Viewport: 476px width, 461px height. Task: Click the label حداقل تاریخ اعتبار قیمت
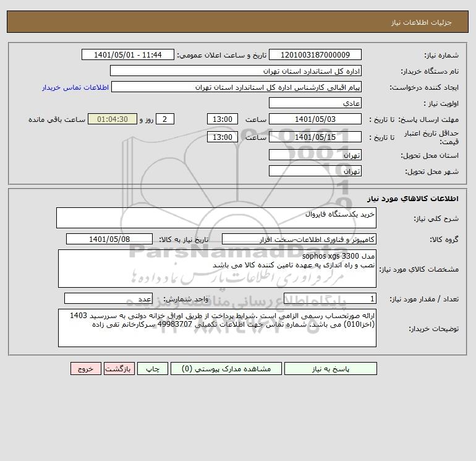point(431,137)
